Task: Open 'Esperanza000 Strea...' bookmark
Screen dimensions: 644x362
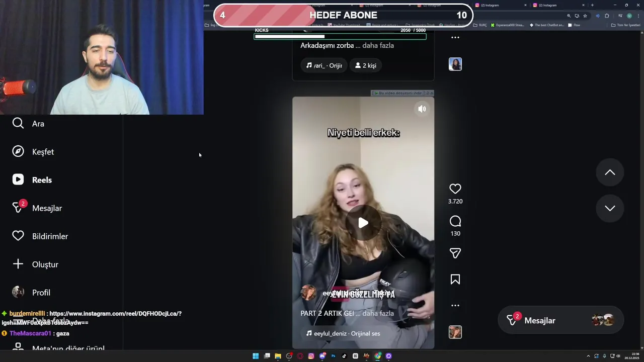Action: [x=507, y=25]
